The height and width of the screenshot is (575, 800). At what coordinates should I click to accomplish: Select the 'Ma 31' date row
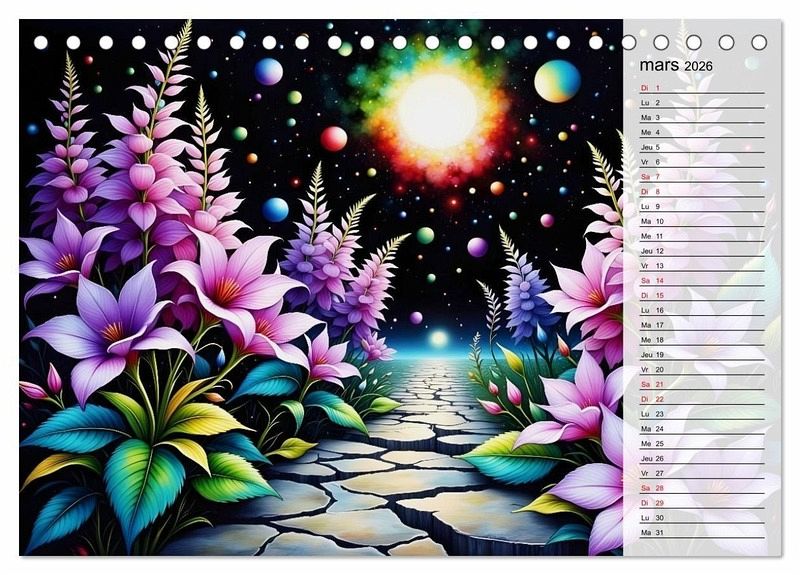pyautogui.click(x=703, y=532)
